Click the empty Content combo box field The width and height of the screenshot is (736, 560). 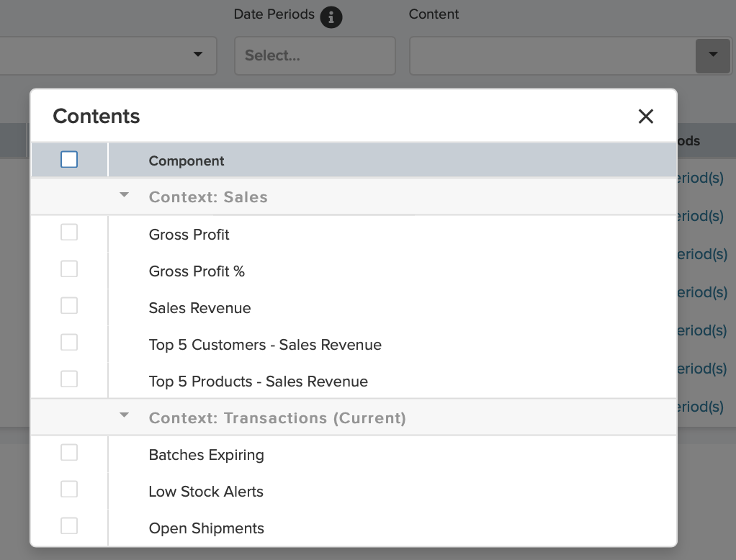coord(552,56)
